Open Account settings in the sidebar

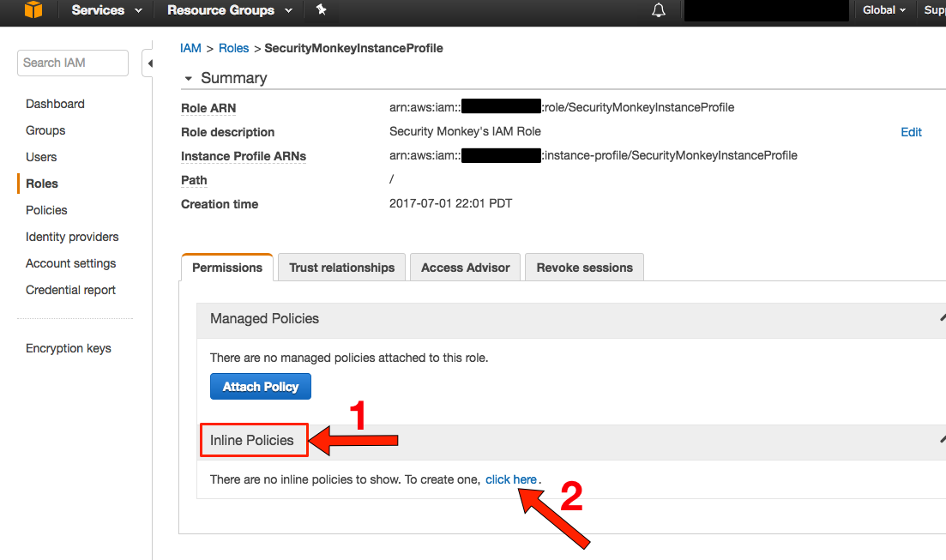tap(70, 263)
